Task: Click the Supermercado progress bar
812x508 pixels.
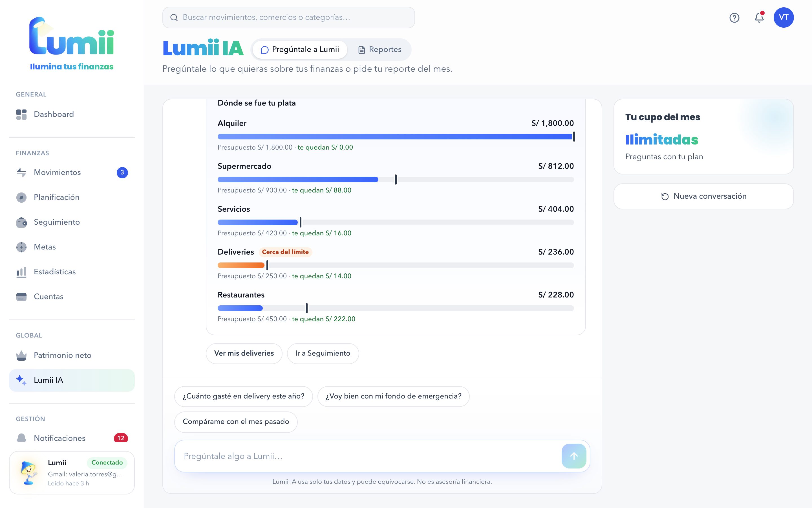Action: (x=396, y=180)
